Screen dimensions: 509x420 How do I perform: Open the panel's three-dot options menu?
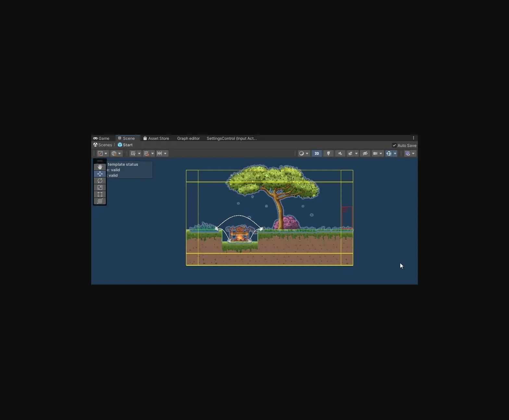(x=413, y=138)
